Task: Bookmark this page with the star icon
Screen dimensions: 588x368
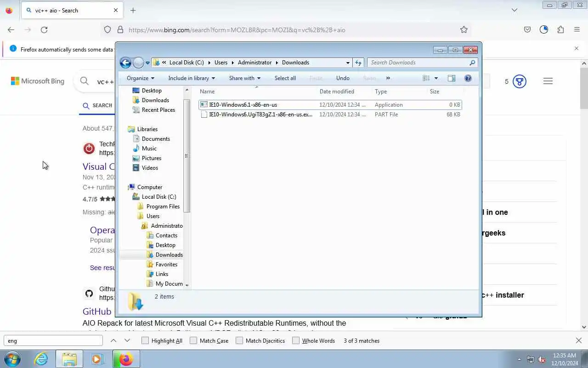Action: pyautogui.click(x=464, y=29)
